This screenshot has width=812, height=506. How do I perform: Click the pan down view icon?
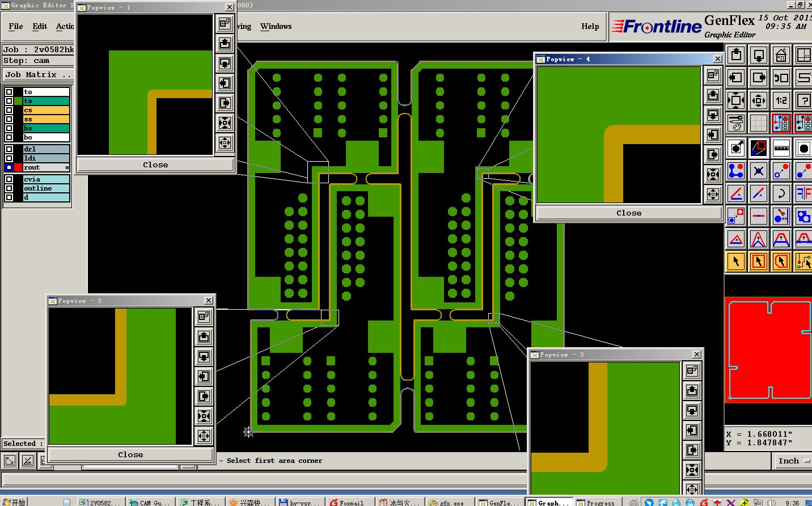tap(759, 54)
